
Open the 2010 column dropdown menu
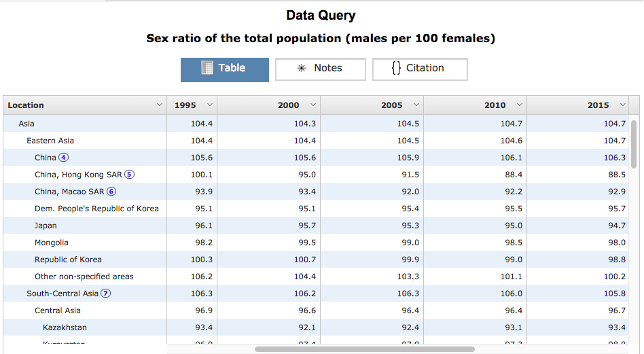tap(520, 105)
